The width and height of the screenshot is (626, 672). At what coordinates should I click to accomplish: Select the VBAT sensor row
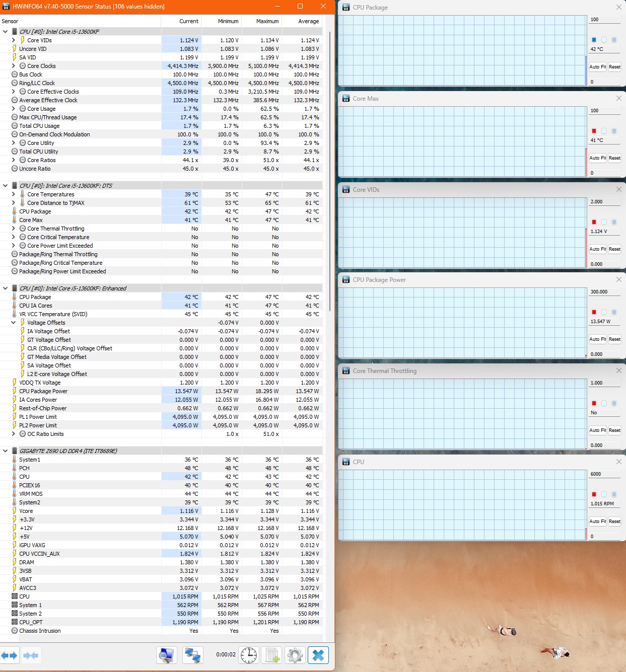[x=161, y=579]
